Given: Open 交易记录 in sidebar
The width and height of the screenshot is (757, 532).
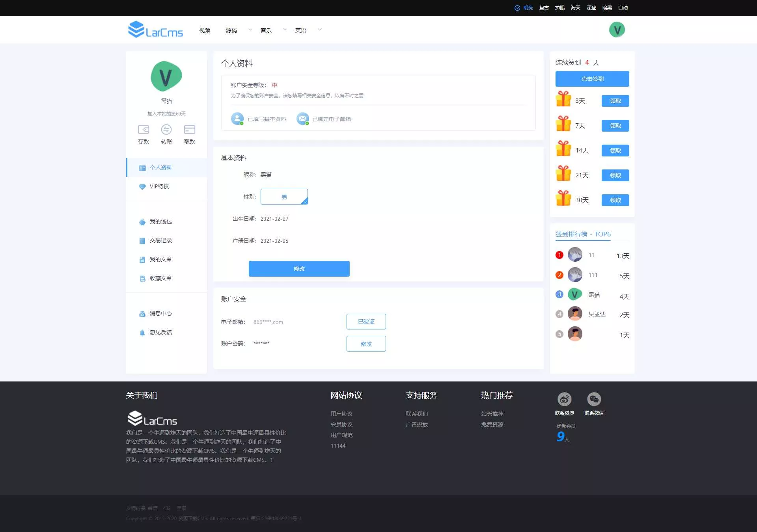Looking at the screenshot, I should pos(166,240).
